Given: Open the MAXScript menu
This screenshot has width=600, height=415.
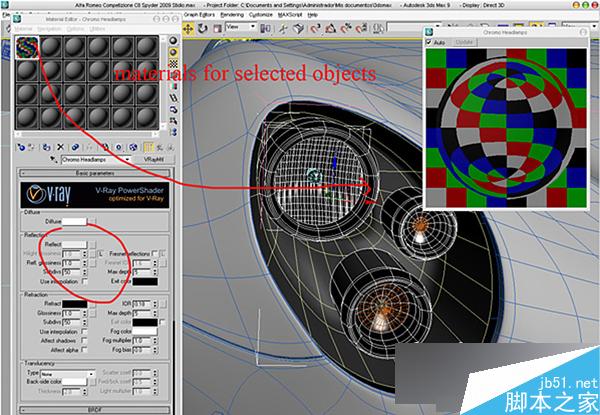Looking at the screenshot, I should click(x=290, y=15).
